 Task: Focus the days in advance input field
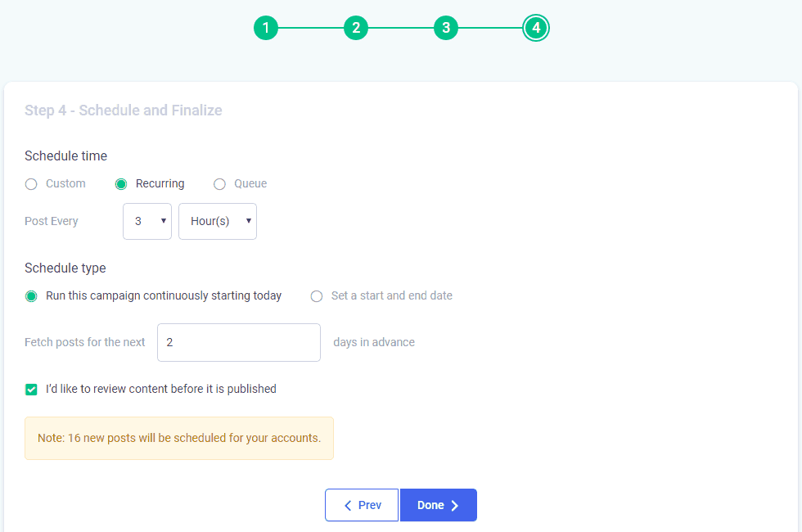pos(239,342)
